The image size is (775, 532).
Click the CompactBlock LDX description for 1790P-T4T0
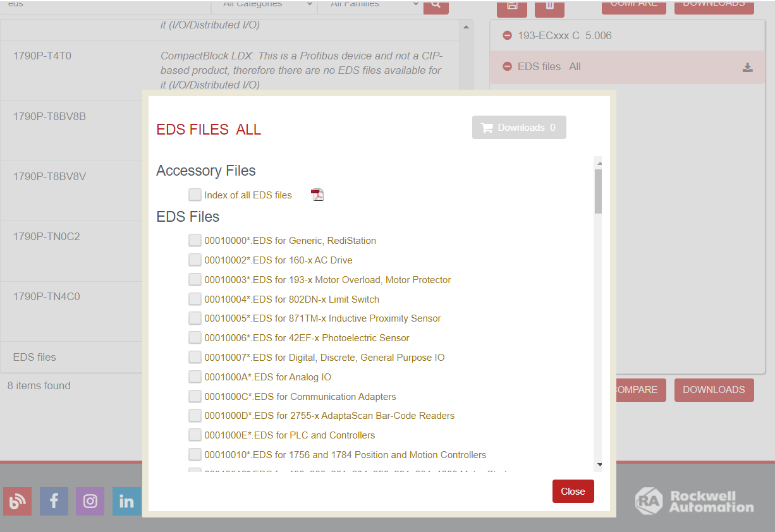302,70
